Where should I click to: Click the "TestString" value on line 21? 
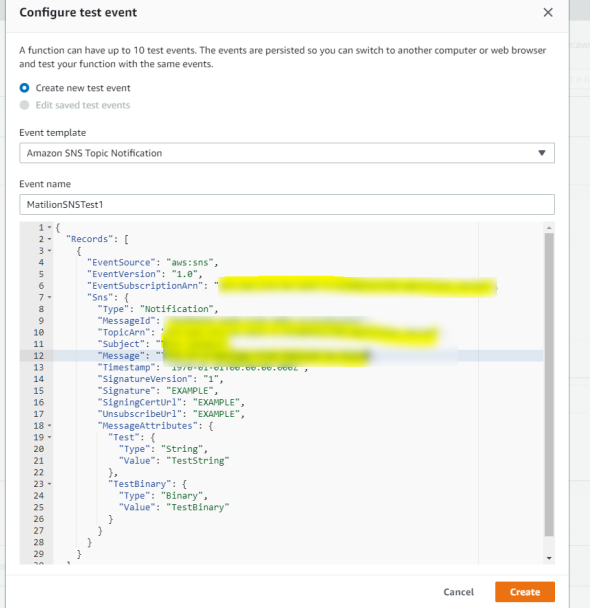(198, 461)
